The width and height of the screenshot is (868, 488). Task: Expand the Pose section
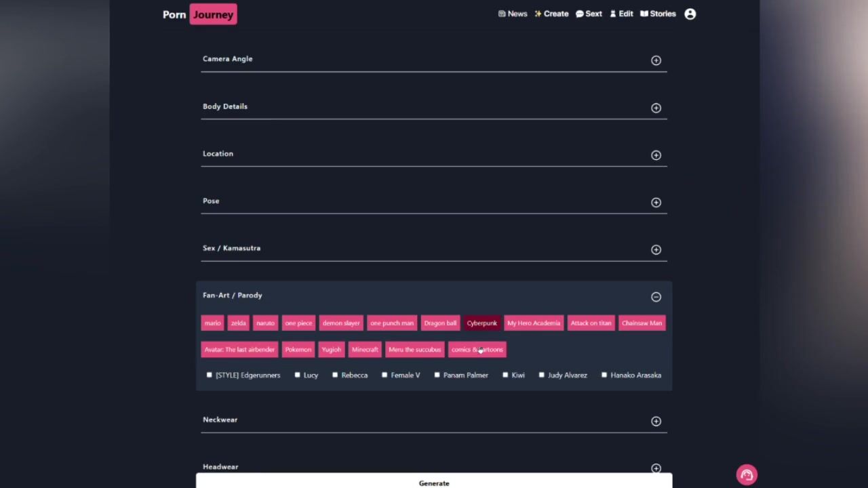[x=656, y=202]
